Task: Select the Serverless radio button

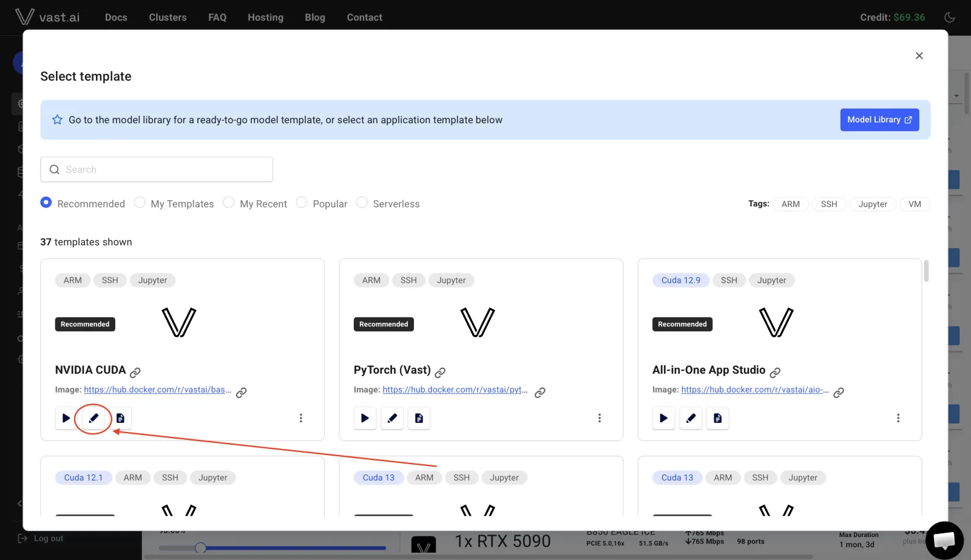Action: pos(362,203)
